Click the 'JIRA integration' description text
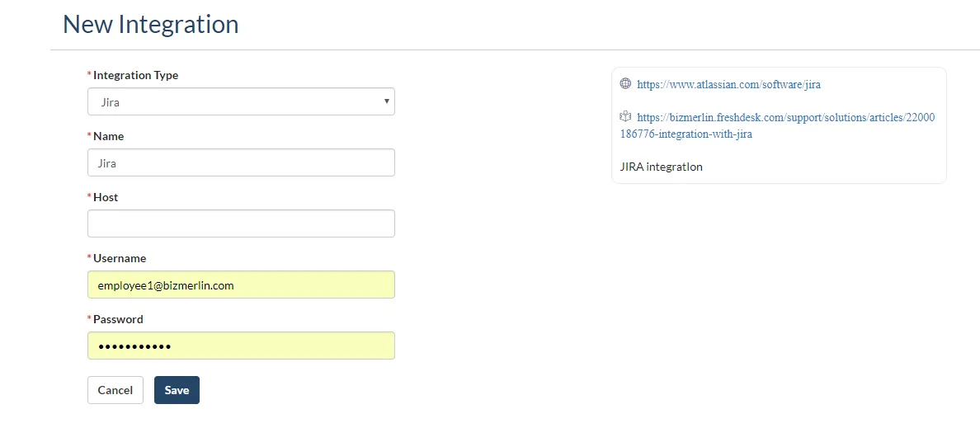 click(662, 167)
